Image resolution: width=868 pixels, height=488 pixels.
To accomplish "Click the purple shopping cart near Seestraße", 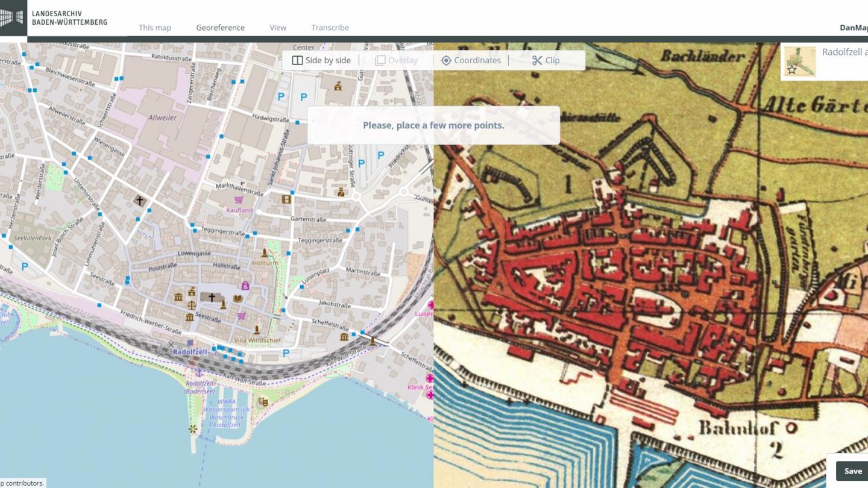I will (241, 315).
